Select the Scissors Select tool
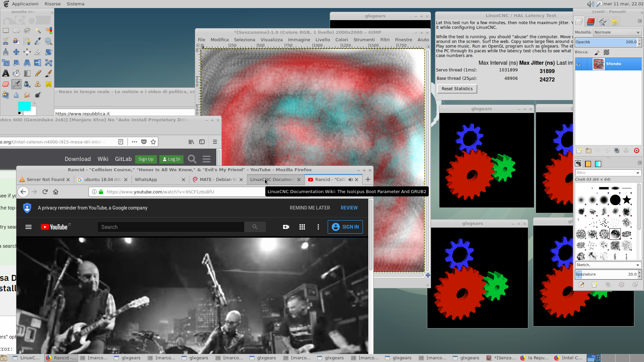644x362 pixels. click(6, 41)
